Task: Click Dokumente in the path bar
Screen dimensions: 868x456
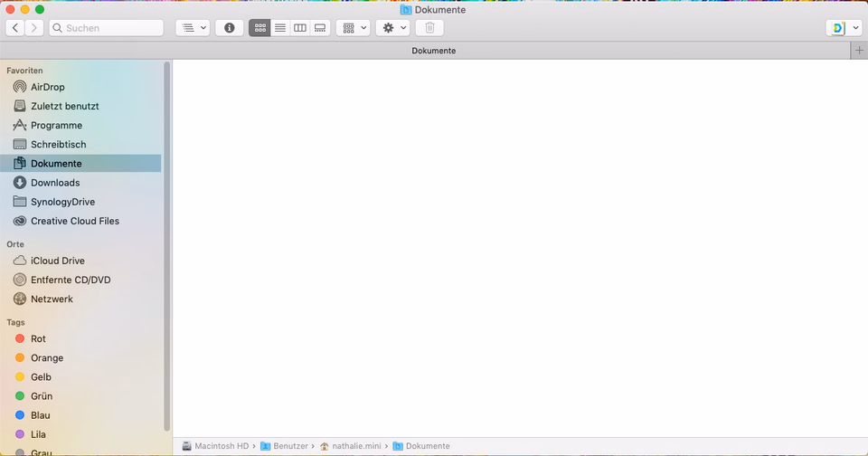Action: (x=421, y=446)
